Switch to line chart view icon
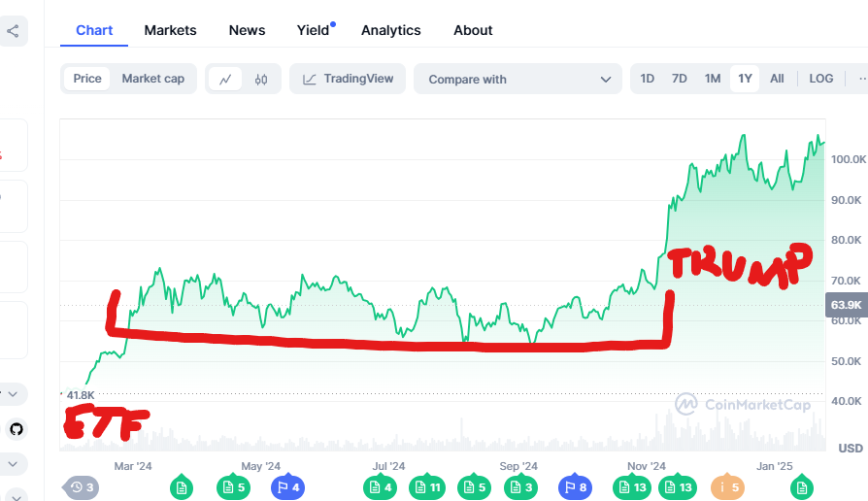 click(x=225, y=80)
